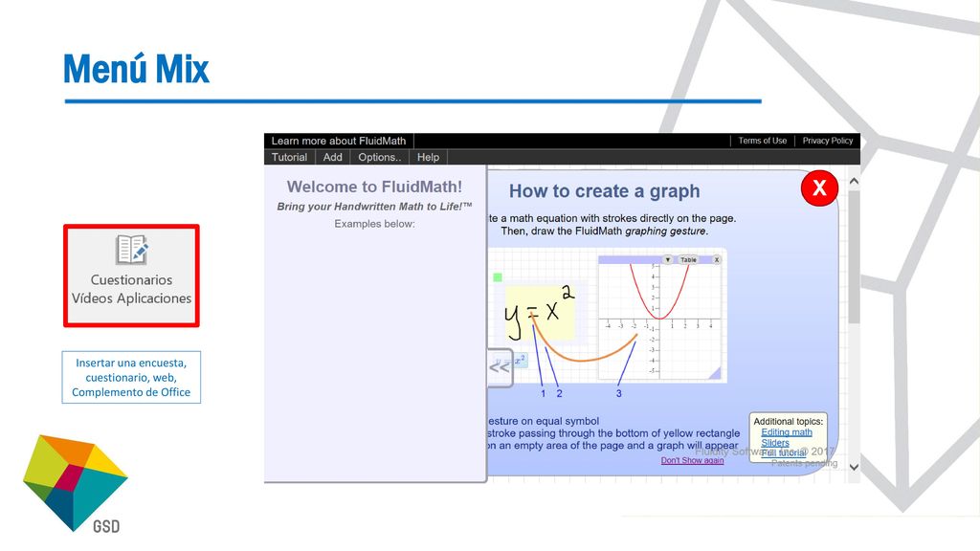The image size is (980, 551).
Task: Click the Insertar una encuesta description box
Action: 131,377
